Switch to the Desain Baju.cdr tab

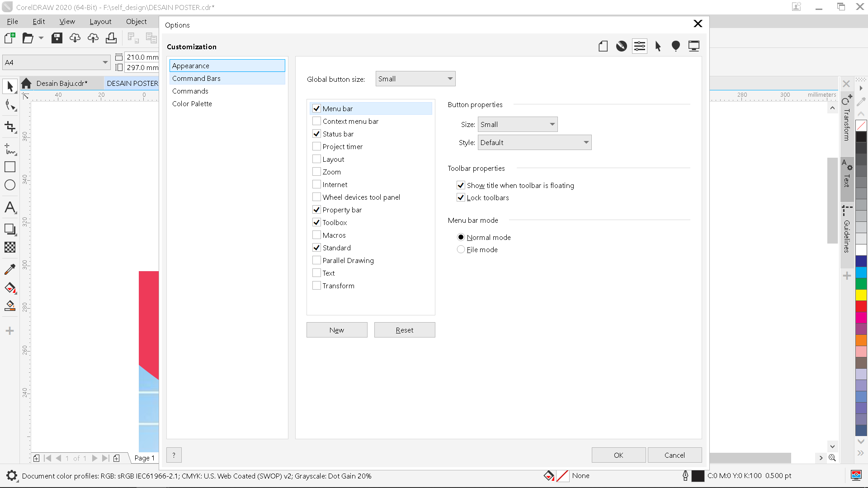tap(61, 83)
